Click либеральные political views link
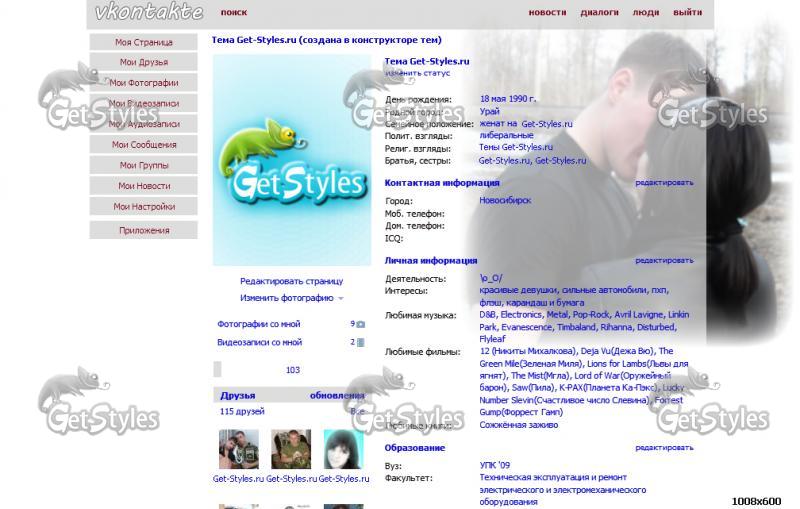 pos(506,135)
